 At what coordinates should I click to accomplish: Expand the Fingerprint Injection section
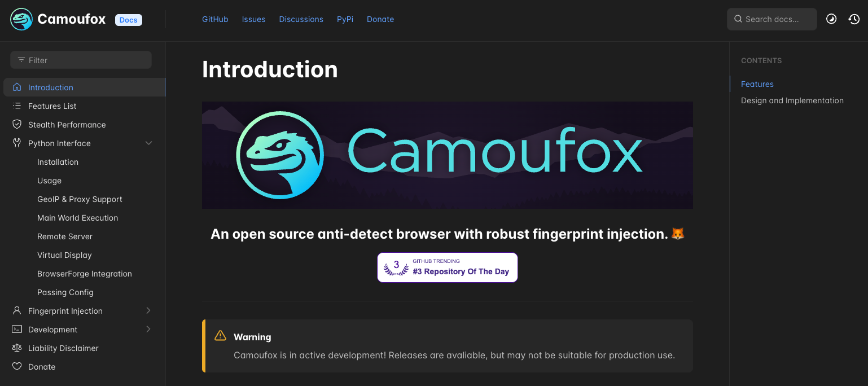pyautogui.click(x=148, y=310)
